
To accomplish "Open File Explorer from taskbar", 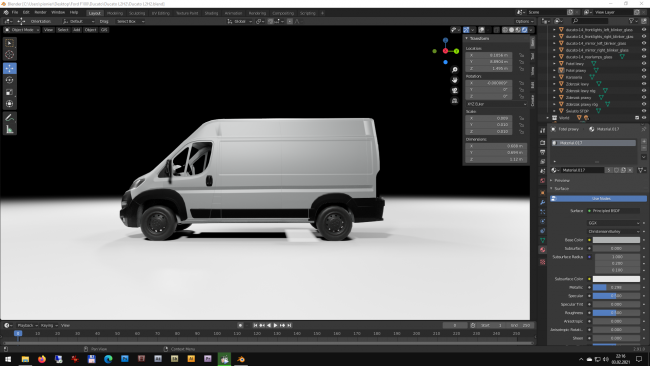I will tap(25, 359).
